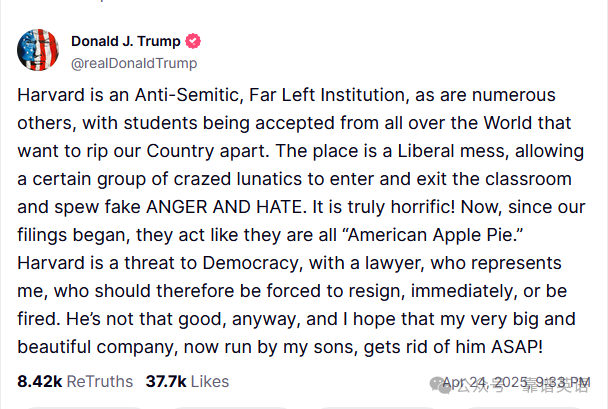
Task: Click the capitalized ANGER AND HATE text
Action: 224,207
